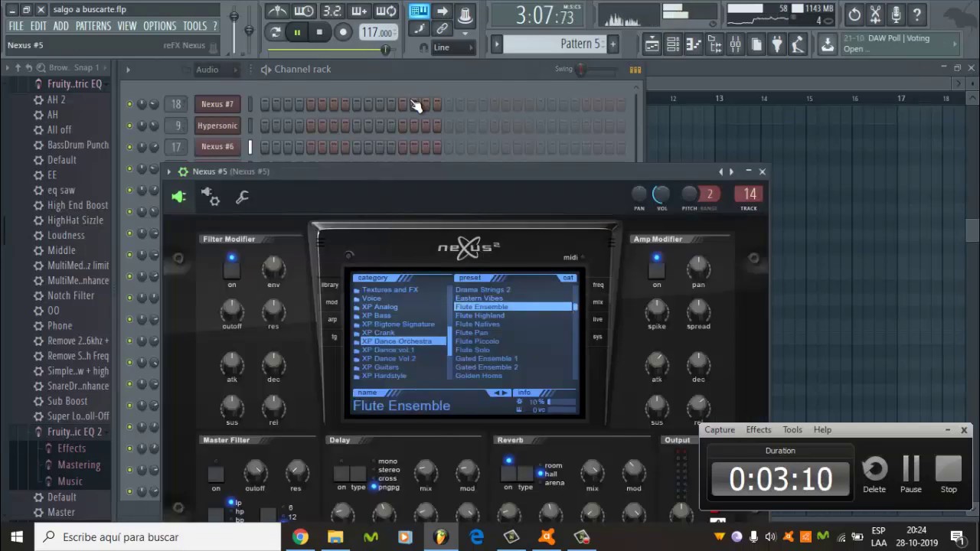The height and width of the screenshot is (551, 980).
Task: Click the multi-link controllers chain icon
Action: pyautogui.click(x=442, y=29)
